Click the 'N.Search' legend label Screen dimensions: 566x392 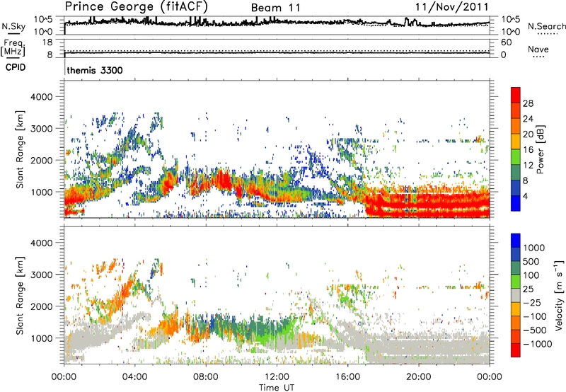click(546, 27)
